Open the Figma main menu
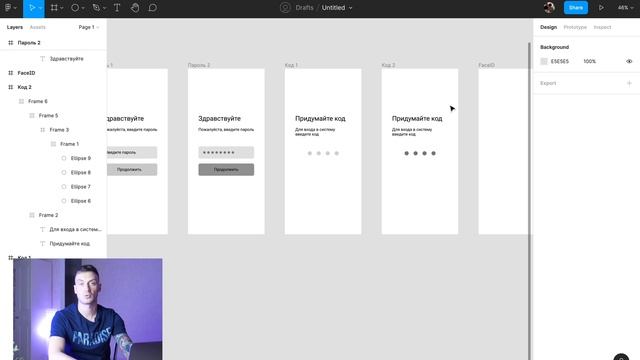 point(8,8)
